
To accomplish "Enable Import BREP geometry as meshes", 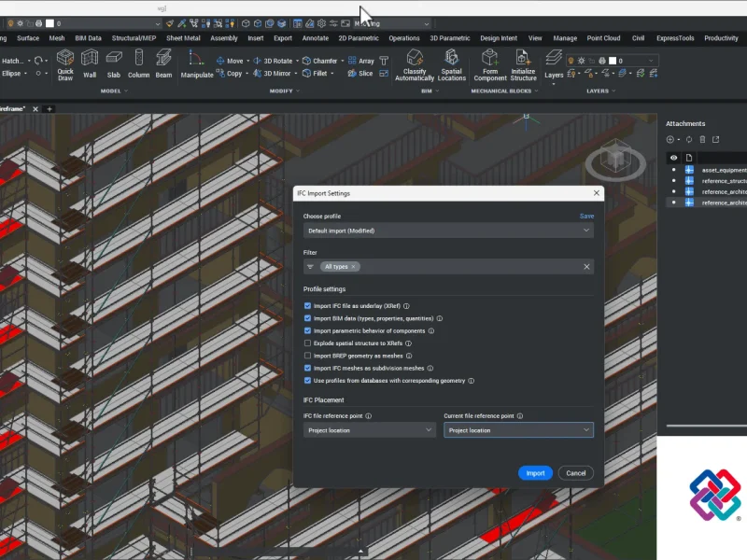I will 307,356.
